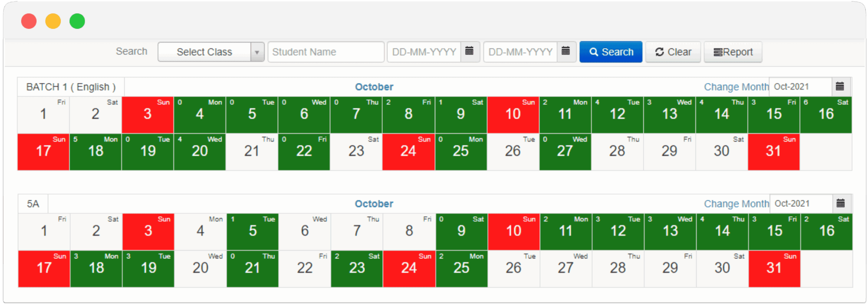Open calendar picker for first date field
Screen dimensions: 868x306
469,52
